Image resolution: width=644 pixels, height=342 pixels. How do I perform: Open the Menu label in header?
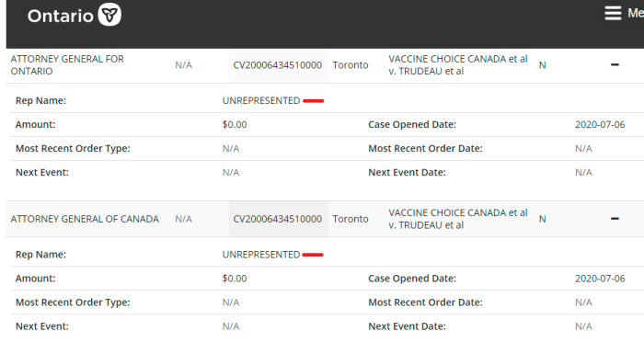point(636,13)
